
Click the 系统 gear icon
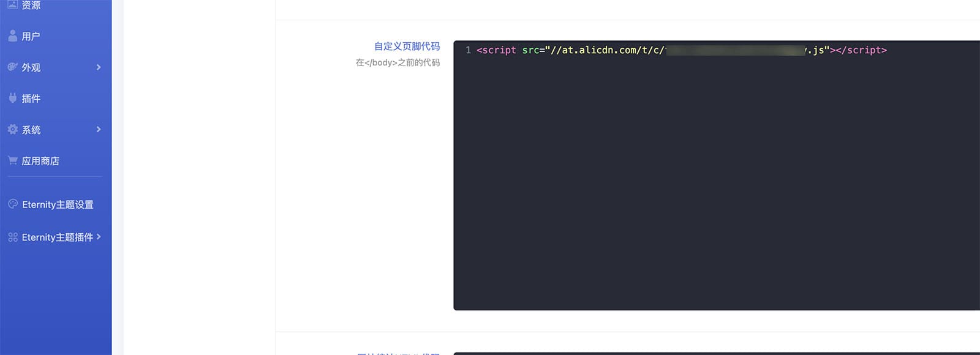(12, 130)
